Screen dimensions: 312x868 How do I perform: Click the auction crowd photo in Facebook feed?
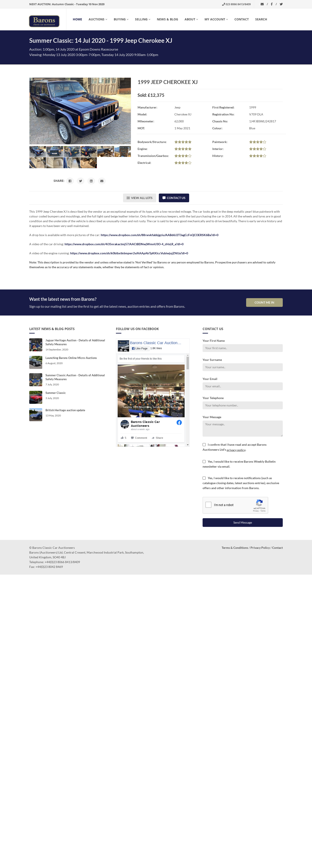(x=151, y=391)
